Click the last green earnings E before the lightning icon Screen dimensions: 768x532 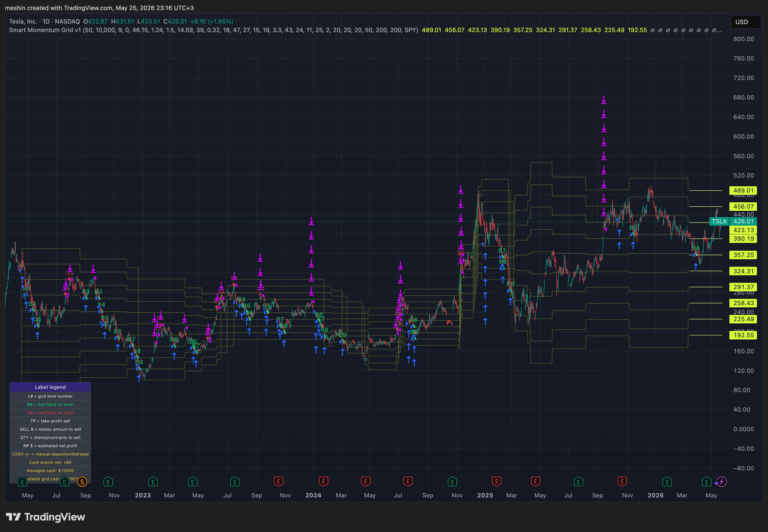[x=706, y=482]
